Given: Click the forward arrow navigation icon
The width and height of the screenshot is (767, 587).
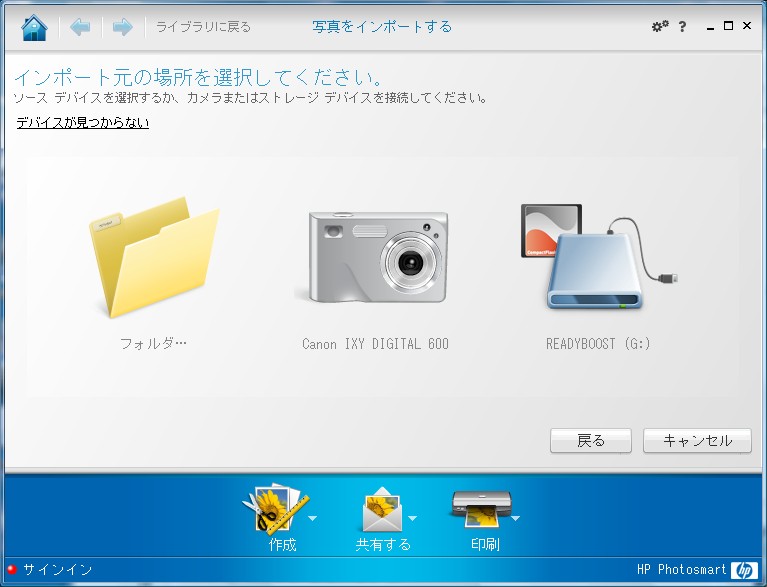Looking at the screenshot, I should click(x=122, y=27).
